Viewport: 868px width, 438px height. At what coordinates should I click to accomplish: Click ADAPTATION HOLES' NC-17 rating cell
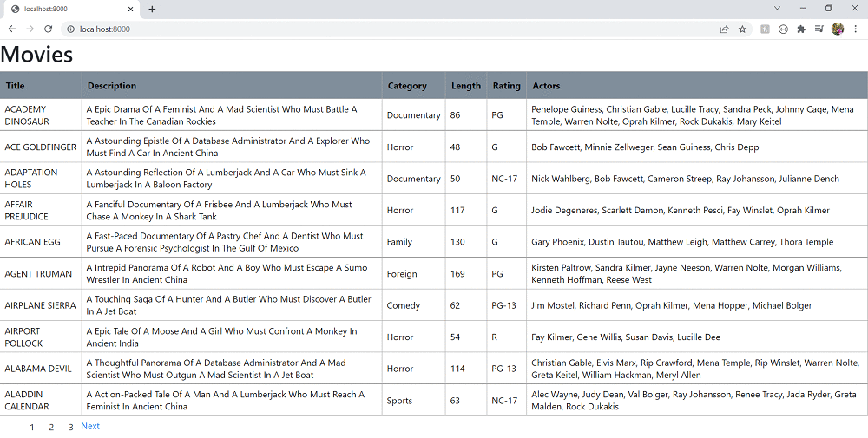[x=507, y=179]
